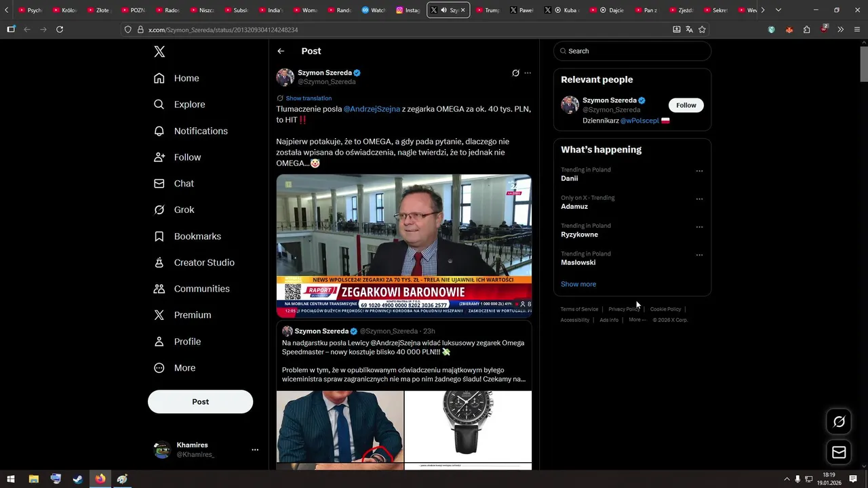This screenshot has width=868, height=488.
Task: Open the Adamuz trending topic
Action: tap(574, 206)
